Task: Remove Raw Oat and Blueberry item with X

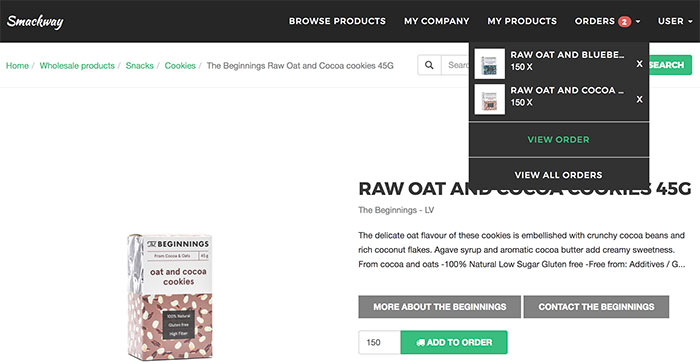Action: point(639,64)
